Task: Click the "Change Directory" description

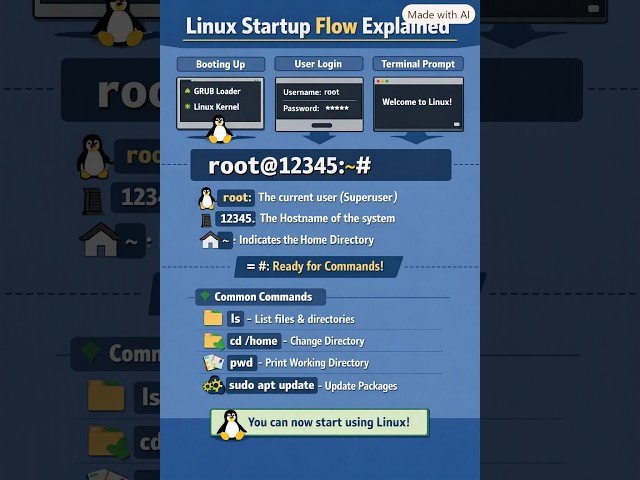Action: click(327, 341)
